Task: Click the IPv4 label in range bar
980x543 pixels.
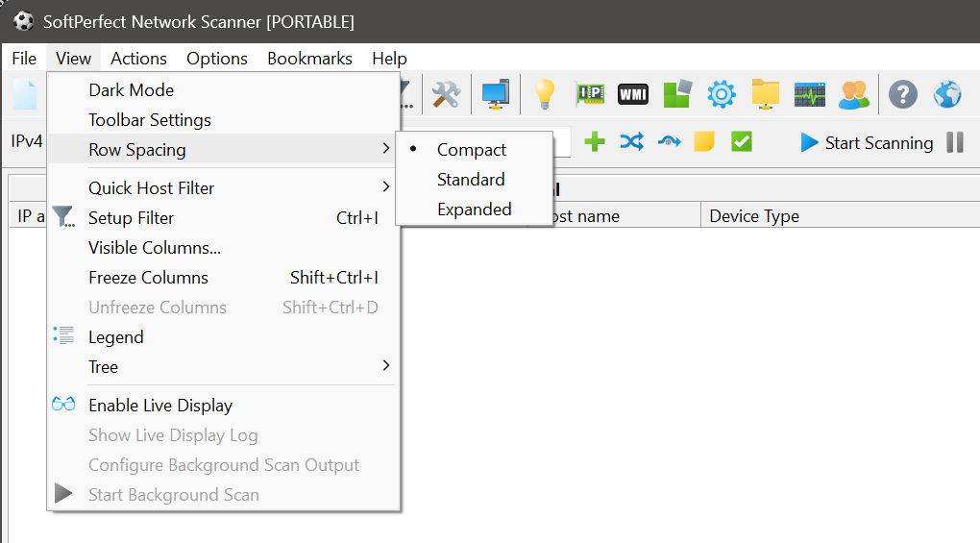Action: 27,141
